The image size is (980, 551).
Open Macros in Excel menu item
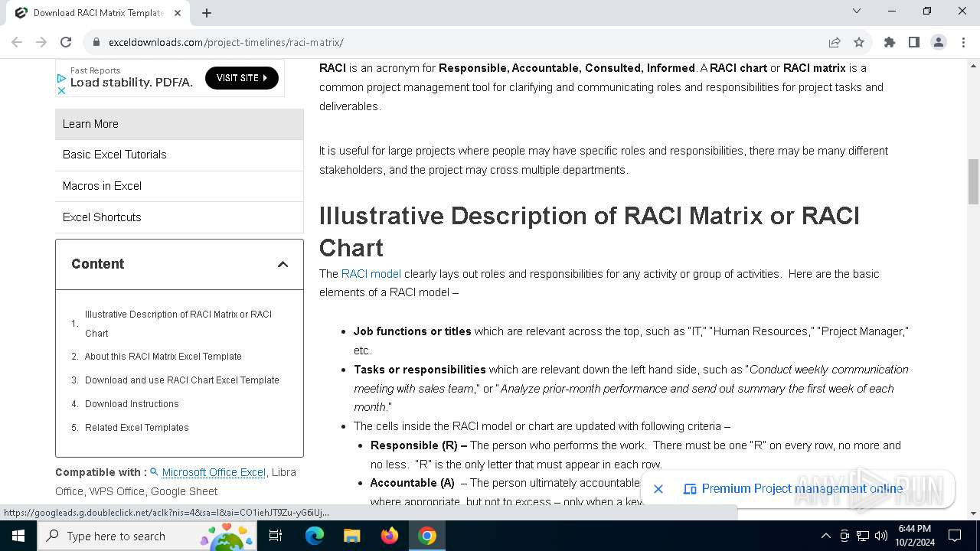pos(179,186)
